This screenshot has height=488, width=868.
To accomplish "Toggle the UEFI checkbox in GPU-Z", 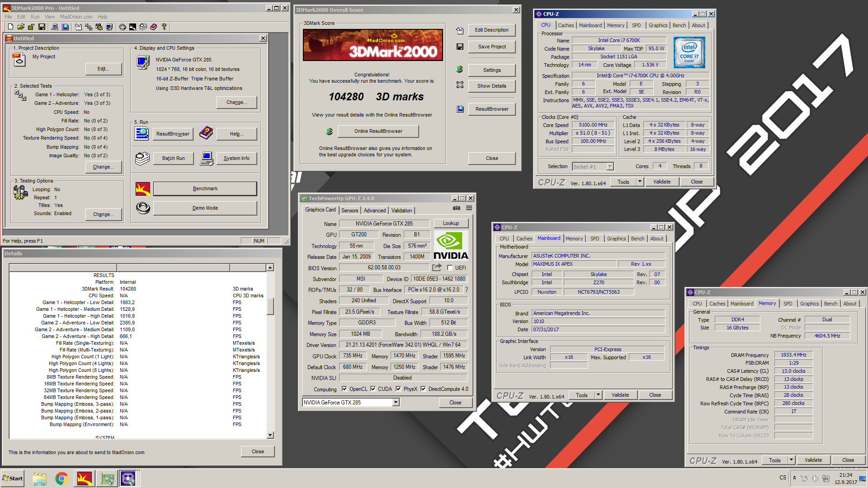I will pyautogui.click(x=450, y=268).
